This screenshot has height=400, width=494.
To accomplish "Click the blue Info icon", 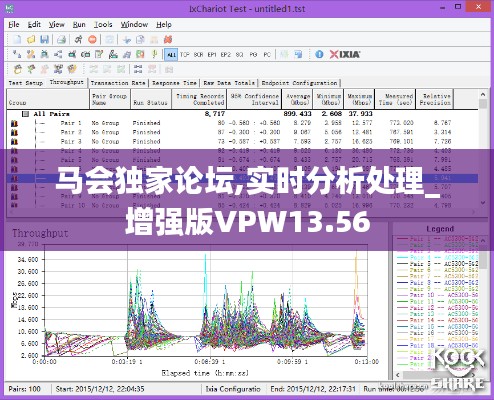I will point(319,54).
